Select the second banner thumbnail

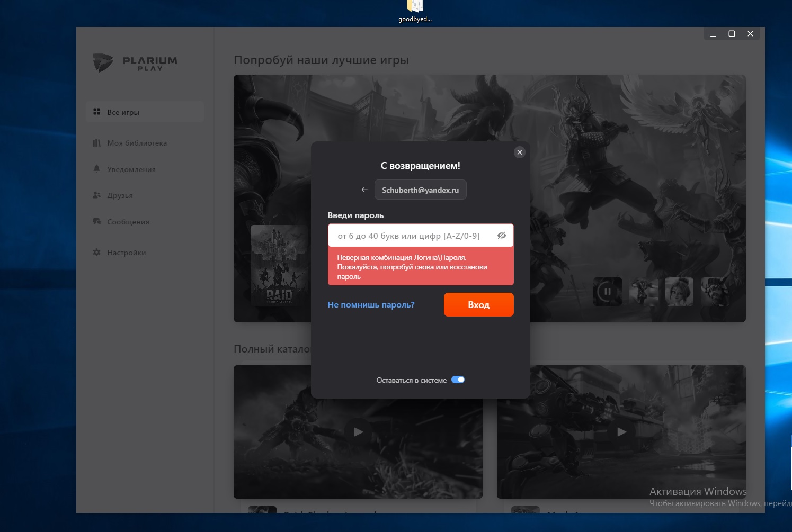pos(644,292)
